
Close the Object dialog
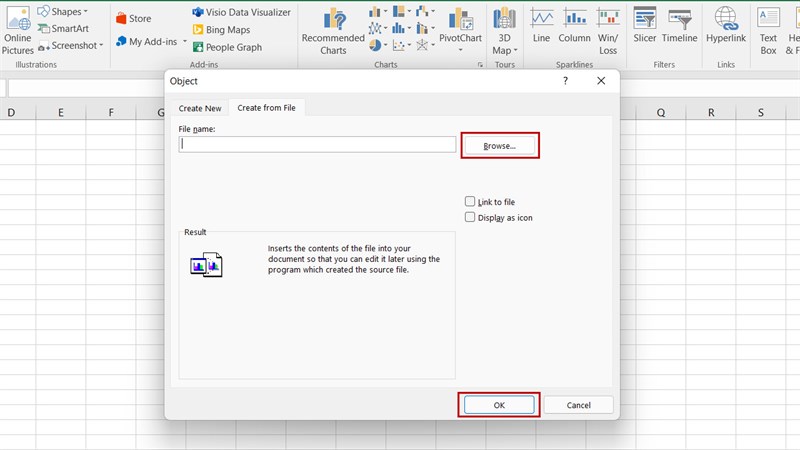tap(601, 81)
